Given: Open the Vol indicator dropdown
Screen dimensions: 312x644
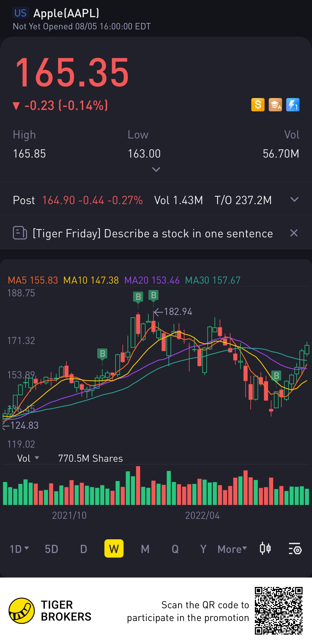Looking at the screenshot, I should (28, 458).
